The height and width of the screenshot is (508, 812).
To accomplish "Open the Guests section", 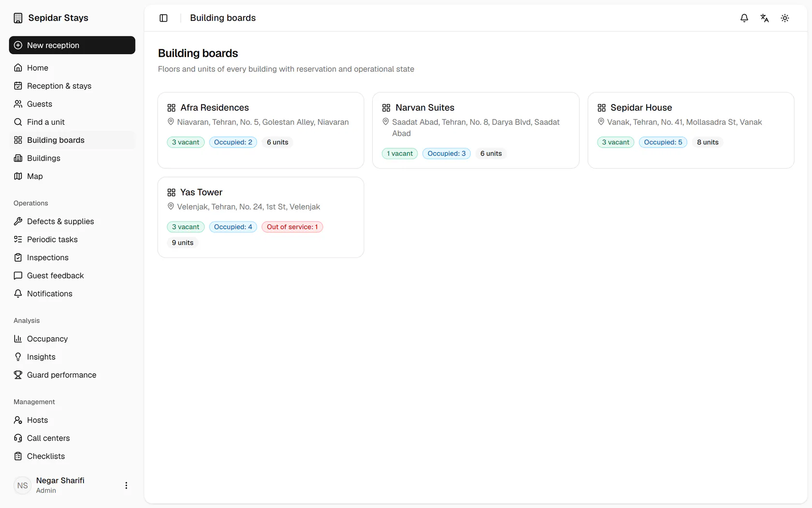I will pyautogui.click(x=72, y=104).
